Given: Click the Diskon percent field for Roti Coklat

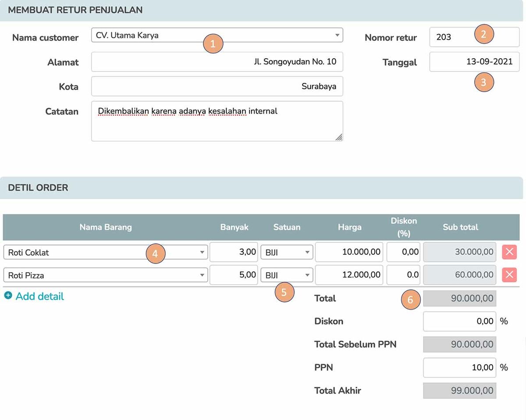Looking at the screenshot, I should click(x=403, y=252).
